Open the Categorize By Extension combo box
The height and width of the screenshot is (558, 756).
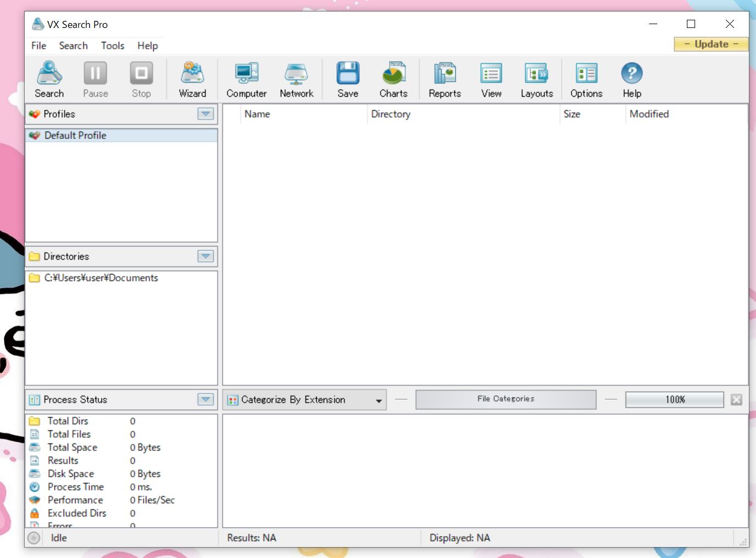pos(304,400)
